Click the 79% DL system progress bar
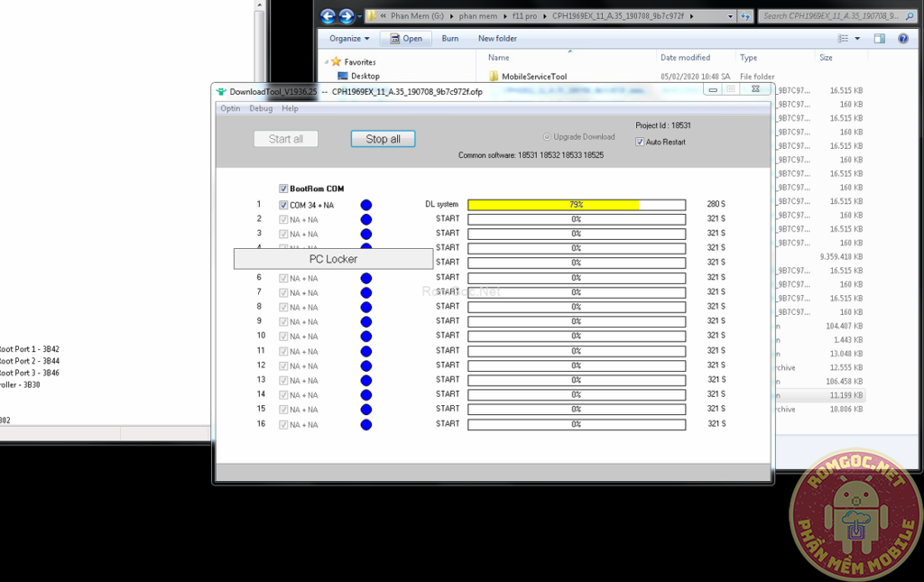Image resolution: width=924 pixels, height=582 pixels. (576, 205)
